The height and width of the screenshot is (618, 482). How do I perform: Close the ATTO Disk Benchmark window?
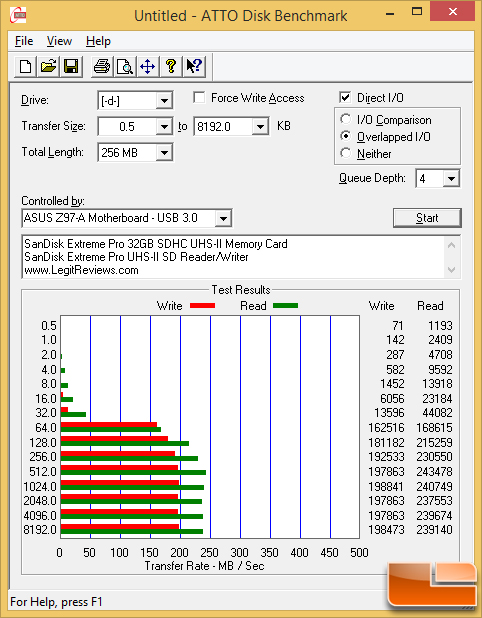click(452, 11)
